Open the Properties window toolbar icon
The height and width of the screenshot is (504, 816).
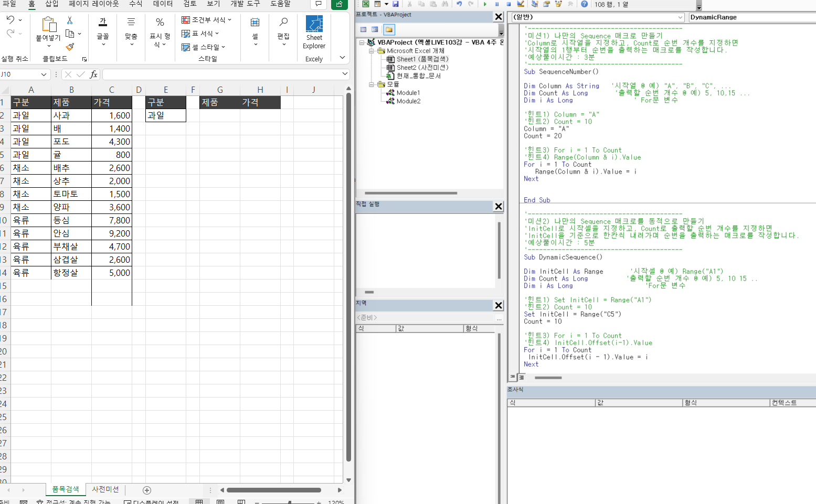[546, 4]
